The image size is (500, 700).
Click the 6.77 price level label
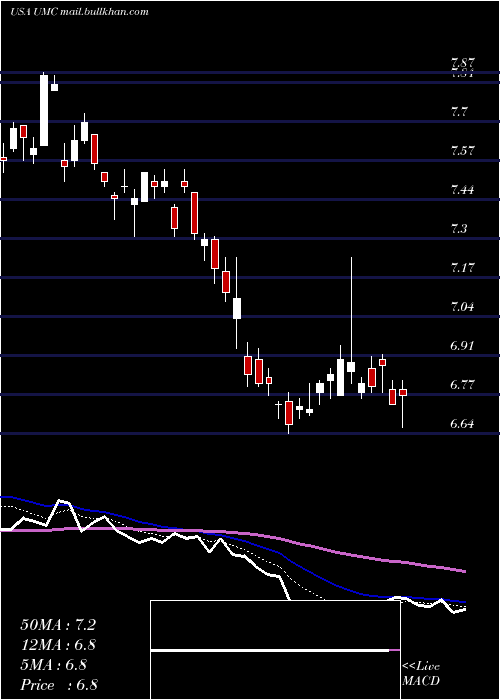(x=462, y=385)
